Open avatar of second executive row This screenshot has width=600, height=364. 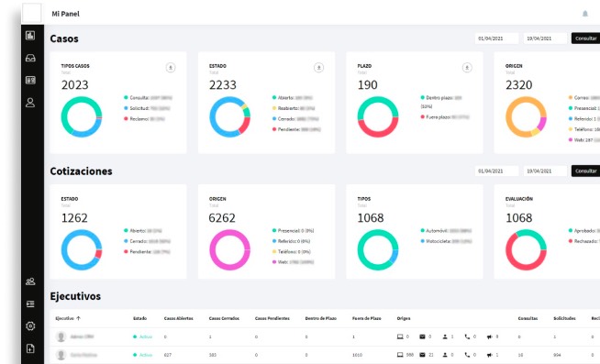click(61, 355)
